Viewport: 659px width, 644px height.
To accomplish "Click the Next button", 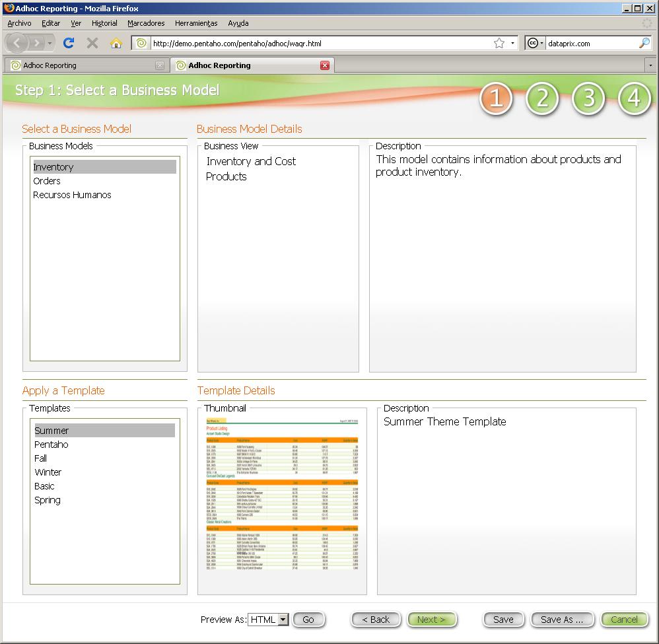I will tap(432, 620).
